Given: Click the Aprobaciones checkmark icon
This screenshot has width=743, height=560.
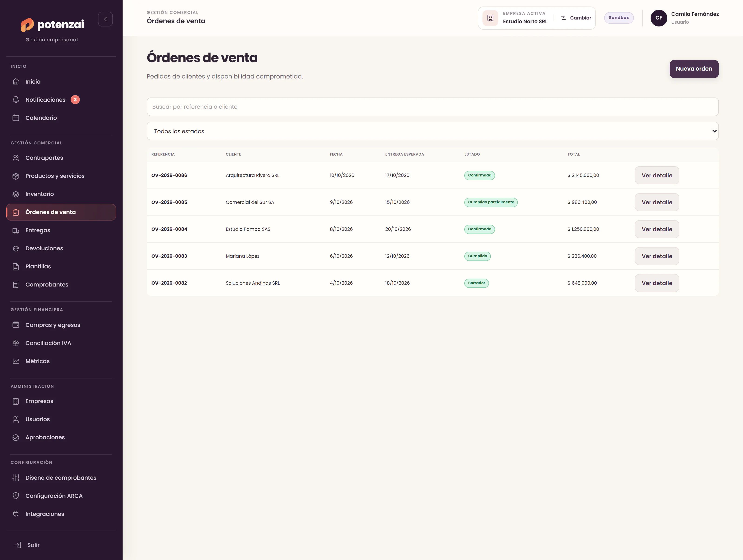Looking at the screenshot, I should click(x=16, y=437).
